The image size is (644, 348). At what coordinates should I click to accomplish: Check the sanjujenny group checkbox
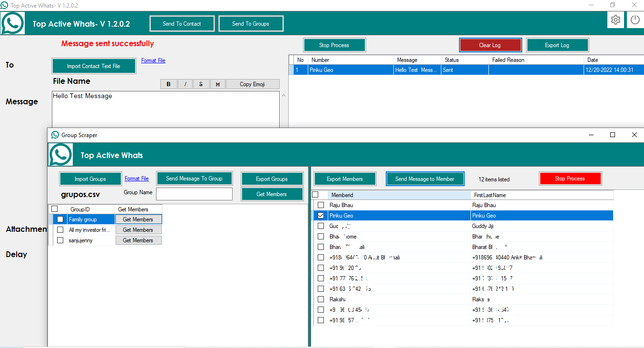60,240
